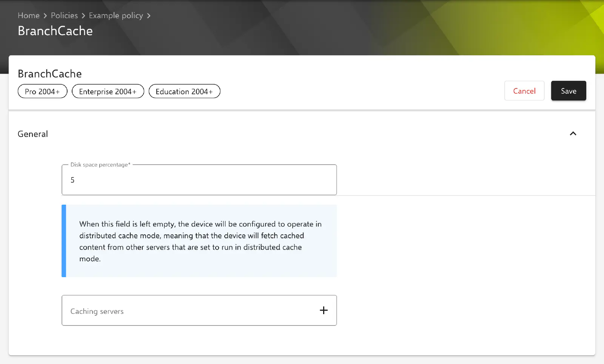Save the BranchCache policy
Screen dimensions: 604x364
pyautogui.click(x=568, y=91)
